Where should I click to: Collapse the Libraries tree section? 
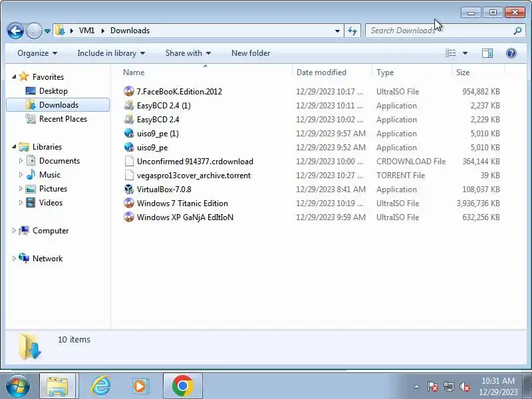coord(14,147)
